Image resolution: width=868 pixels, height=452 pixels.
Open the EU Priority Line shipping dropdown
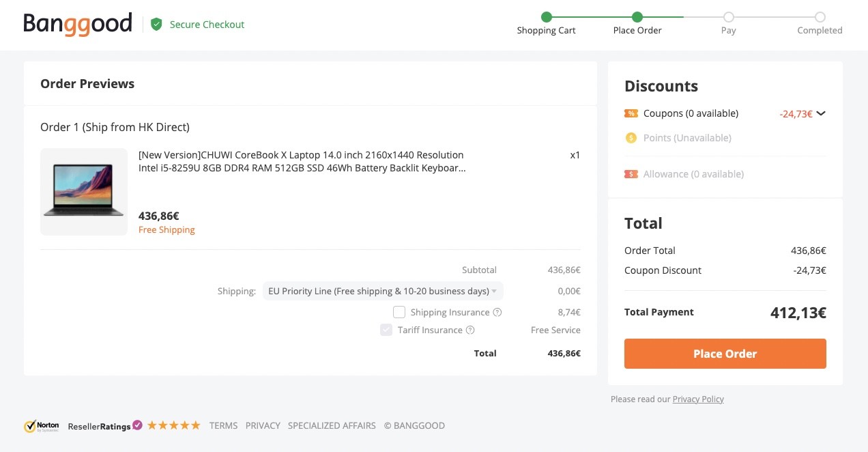tap(383, 291)
